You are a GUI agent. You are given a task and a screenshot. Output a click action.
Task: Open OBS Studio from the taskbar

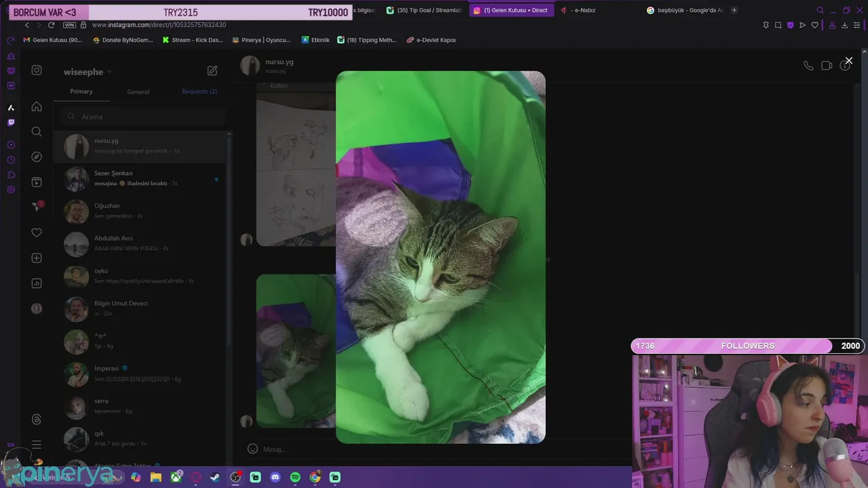tap(235, 477)
